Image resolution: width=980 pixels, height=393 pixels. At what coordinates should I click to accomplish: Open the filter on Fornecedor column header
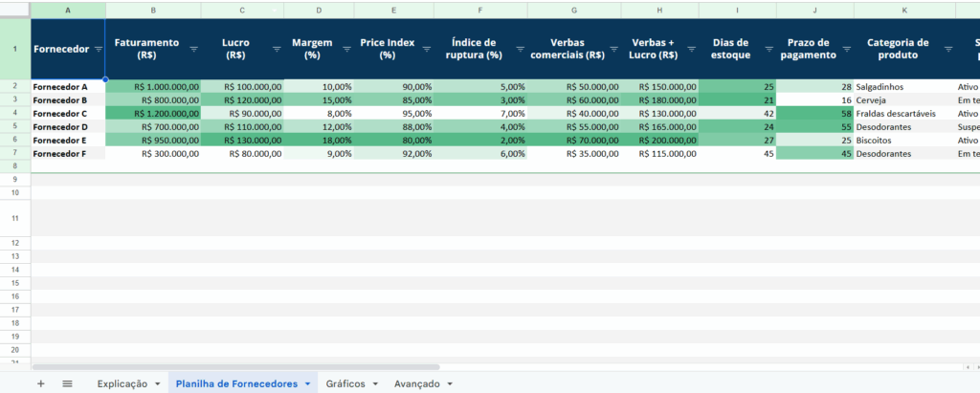point(98,50)
